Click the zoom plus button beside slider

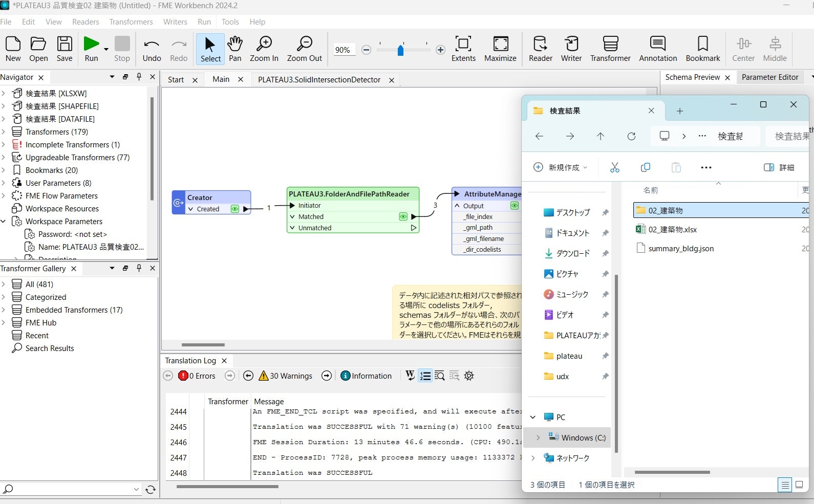[x=440, y=50]
